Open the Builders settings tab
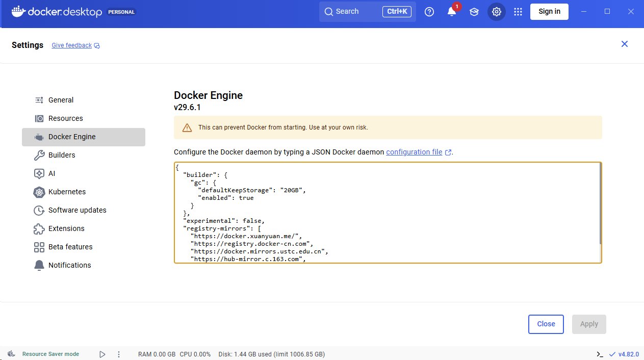This screenshot has height=360, width=644. click(x=84, y=155)
